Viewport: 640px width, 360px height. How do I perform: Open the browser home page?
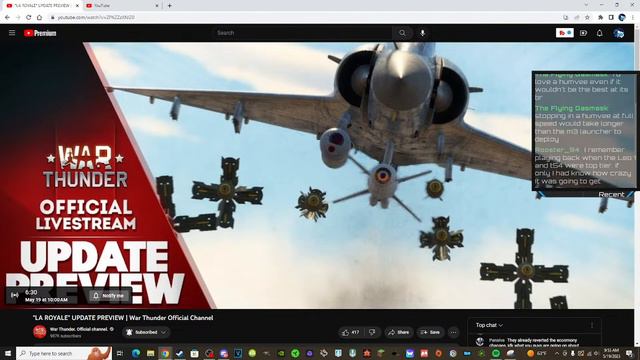pos(39,18)
